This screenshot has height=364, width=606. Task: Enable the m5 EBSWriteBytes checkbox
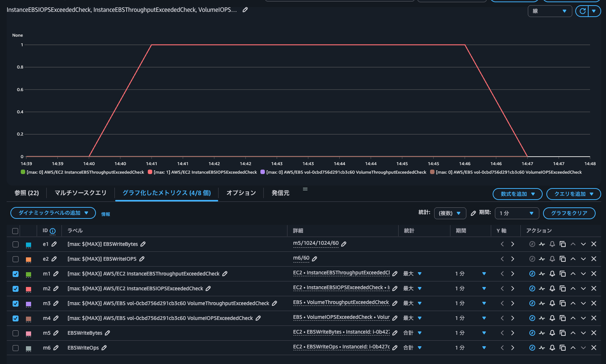coord(15,333)
